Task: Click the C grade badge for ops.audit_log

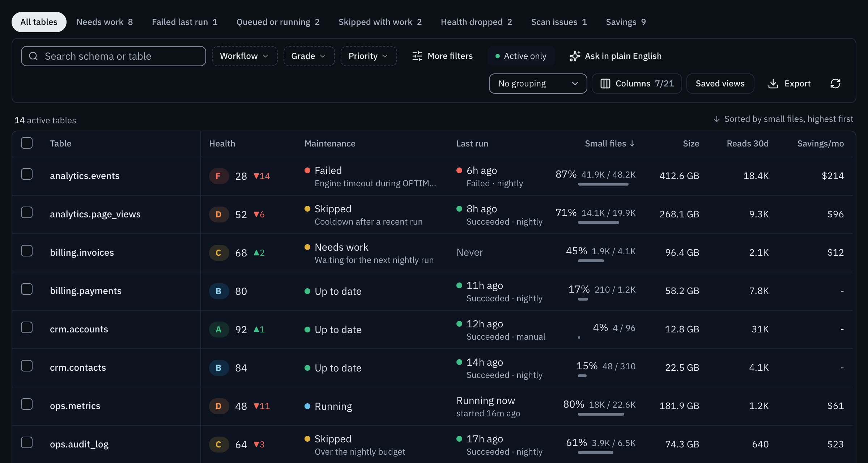Action: click(218, 445)
